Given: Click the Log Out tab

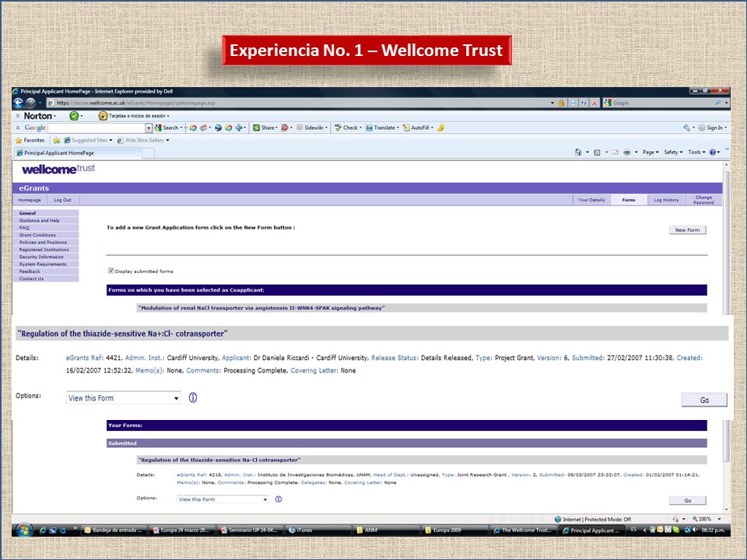Looking at the screenshot, I should (x=62, y=200).
